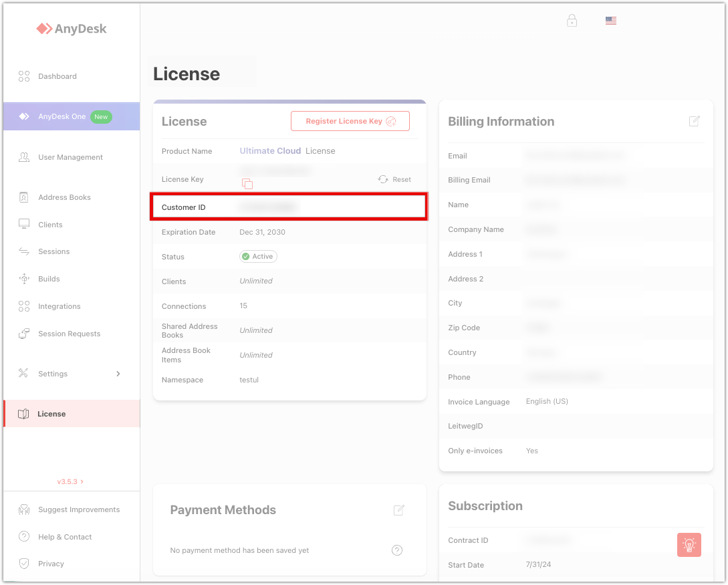Image resolution: width=728 pixels, height=585 pixels.
Task: Open Builds menu item
Action: tap(72, 279)
